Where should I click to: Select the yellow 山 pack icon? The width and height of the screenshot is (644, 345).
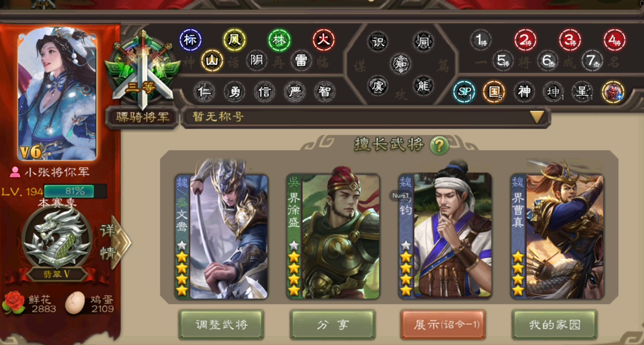212,61
